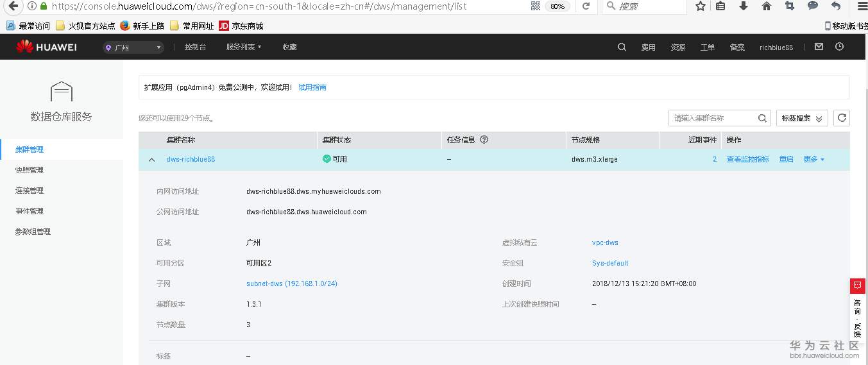Open the Sys-default security group link
Screen dimensions: 868x365
coord(610,263)
